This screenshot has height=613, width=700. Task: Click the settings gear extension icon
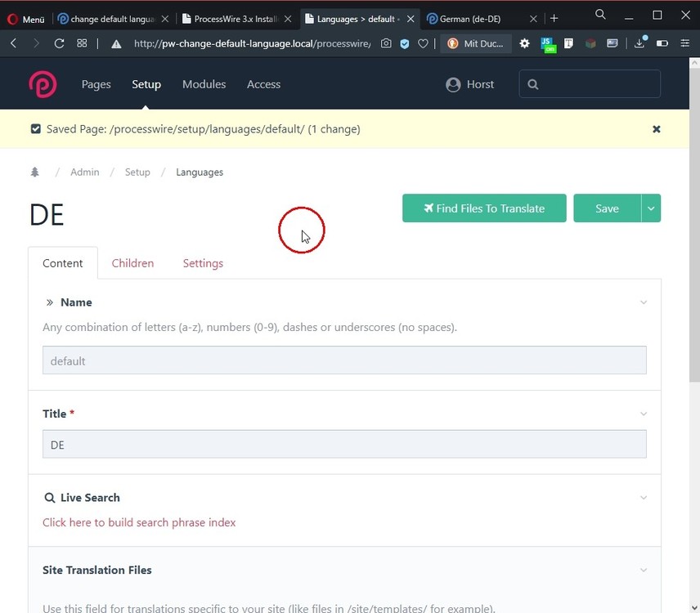[x=525, y=44]
